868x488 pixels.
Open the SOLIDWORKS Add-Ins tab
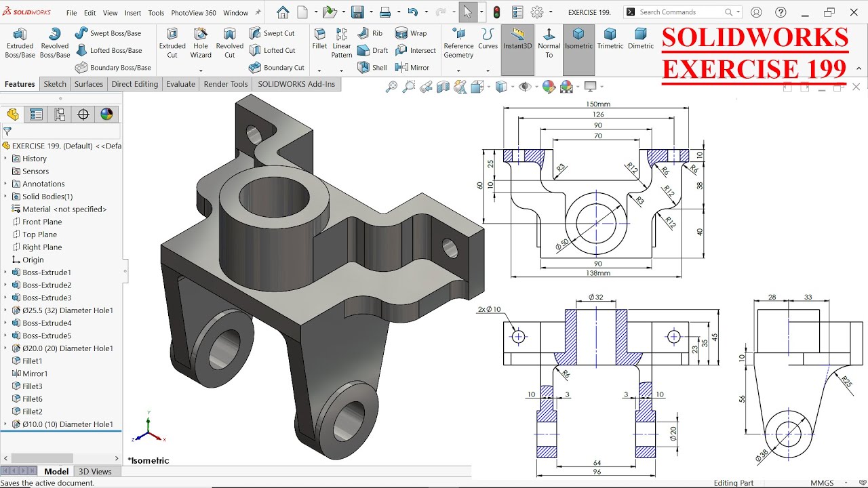[x=296, y=84]
